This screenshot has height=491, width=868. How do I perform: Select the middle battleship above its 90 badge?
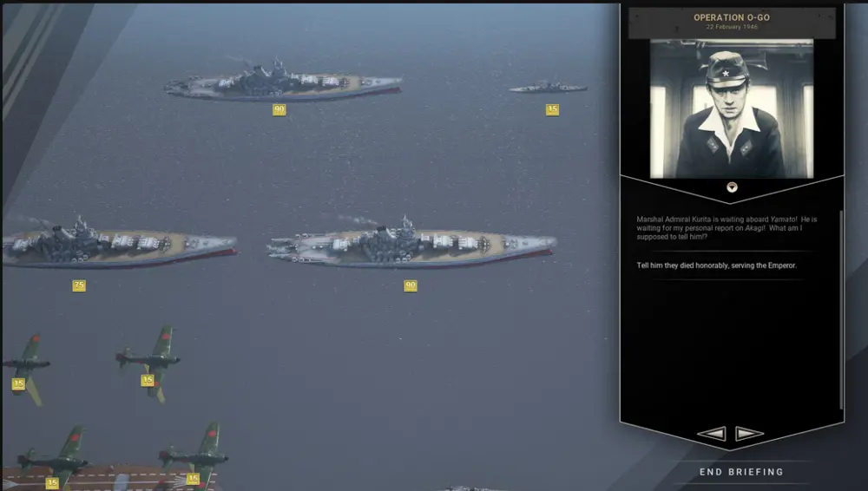click(x=411, y=245)
